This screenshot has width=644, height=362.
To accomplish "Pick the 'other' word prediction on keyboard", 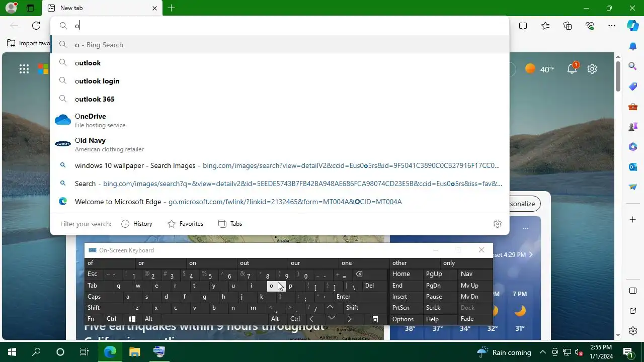I will tap(415, 263).
